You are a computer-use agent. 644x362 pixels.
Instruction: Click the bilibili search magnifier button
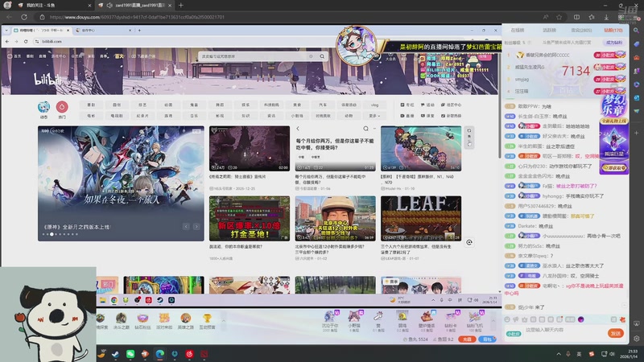[x=322, y=56]
